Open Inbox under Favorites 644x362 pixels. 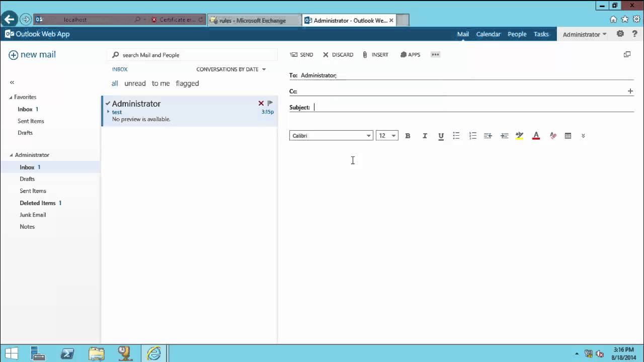tap(25, 109)
